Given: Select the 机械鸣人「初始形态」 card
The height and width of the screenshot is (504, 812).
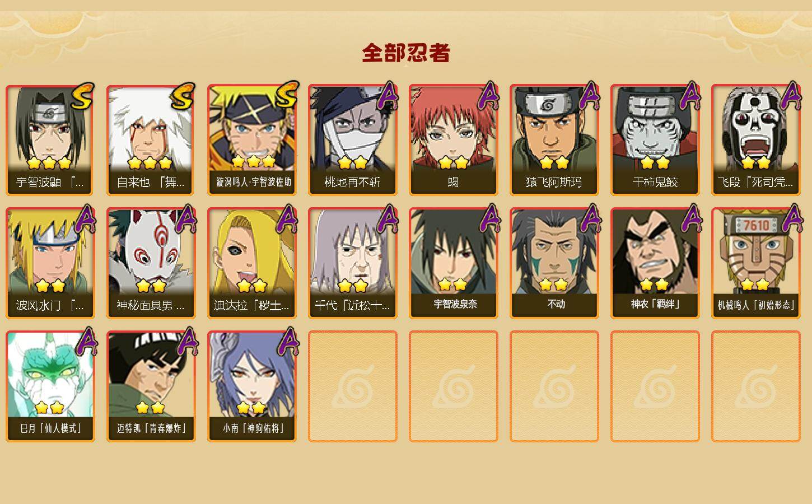Looking at the screenshot, I should click(x=756, y=263).
